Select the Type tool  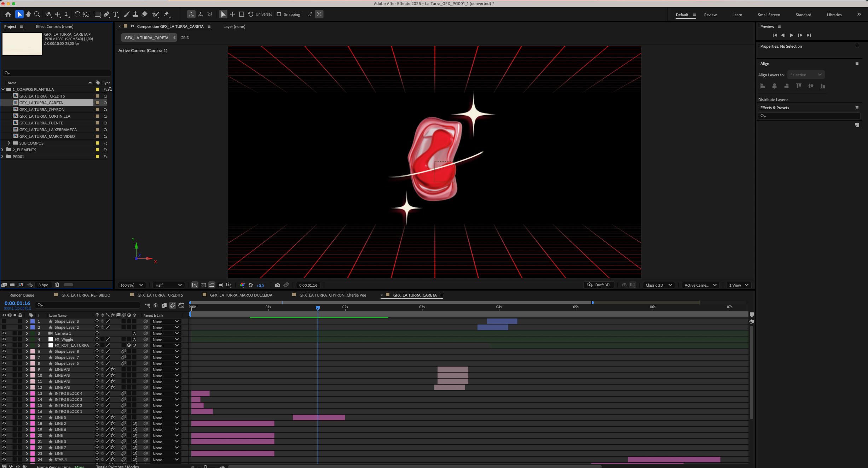(115, 14)
